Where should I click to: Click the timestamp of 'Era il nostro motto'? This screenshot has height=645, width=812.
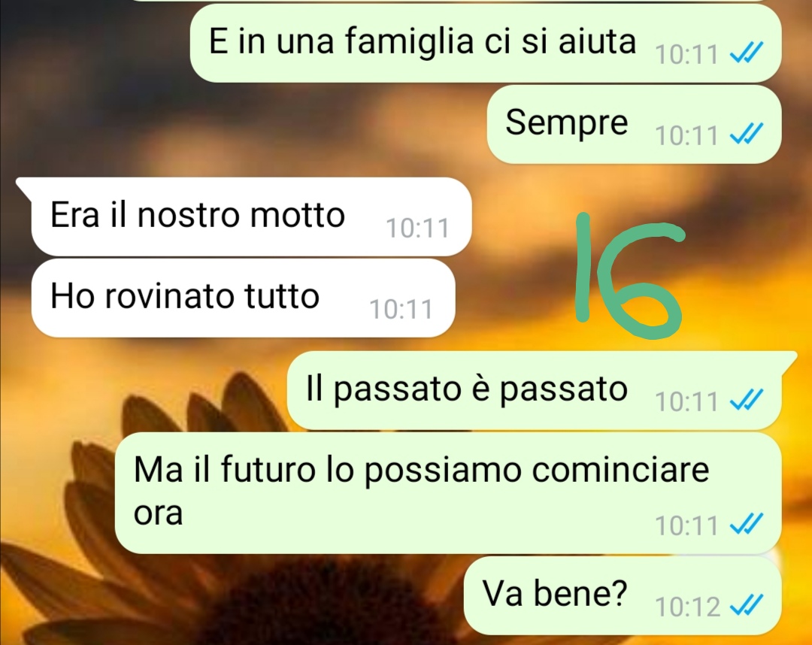(417, 229)
